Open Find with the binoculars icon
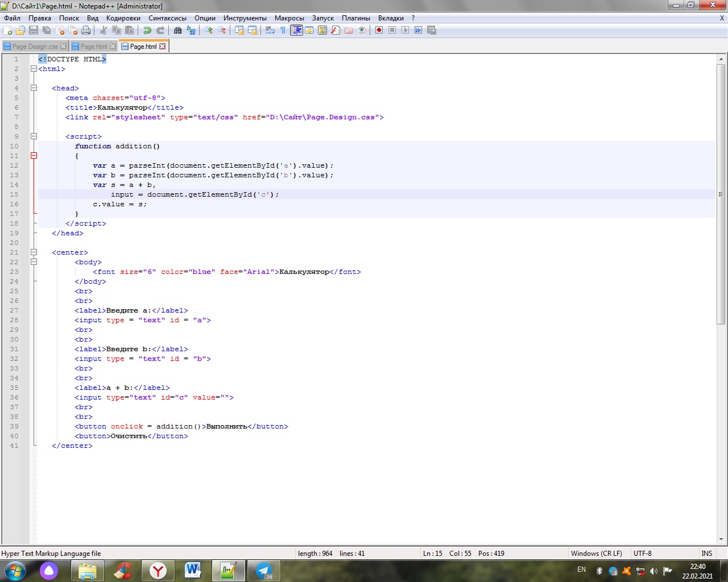Screen dimensions: 728x582 click(178, 30)
